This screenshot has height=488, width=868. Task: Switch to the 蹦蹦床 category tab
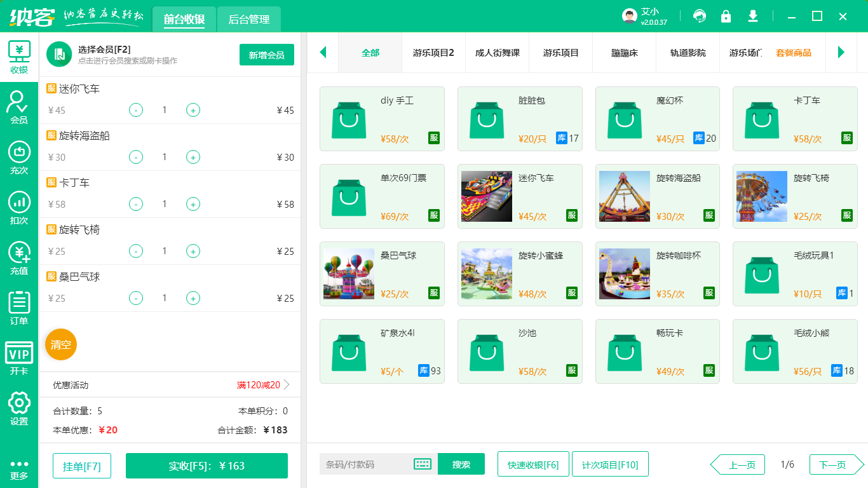623,53
